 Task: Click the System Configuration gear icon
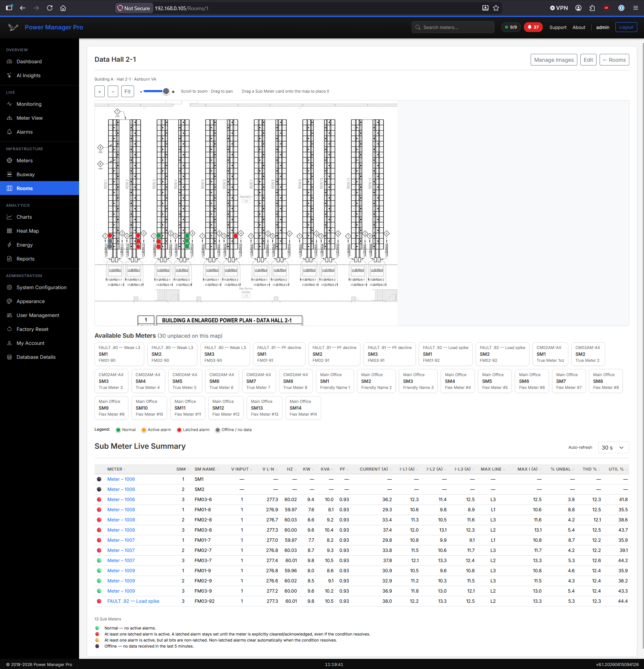pos(9,287)
